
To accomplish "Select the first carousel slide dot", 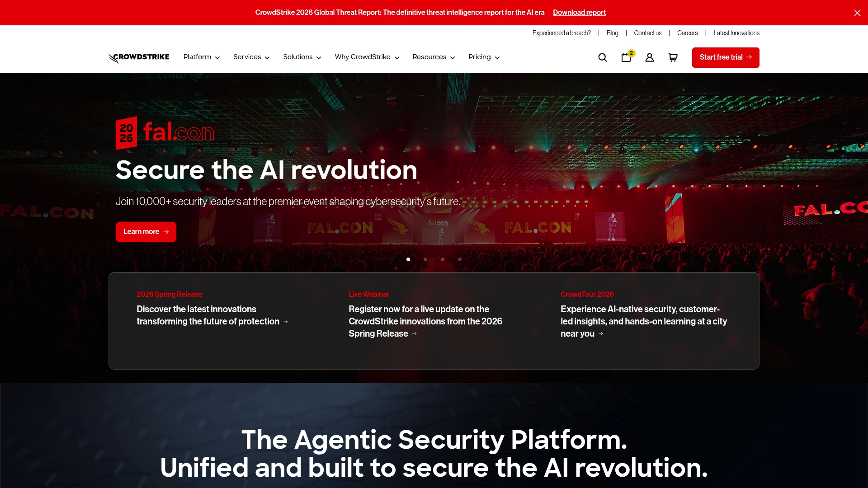I will click(x=408, y=259).
